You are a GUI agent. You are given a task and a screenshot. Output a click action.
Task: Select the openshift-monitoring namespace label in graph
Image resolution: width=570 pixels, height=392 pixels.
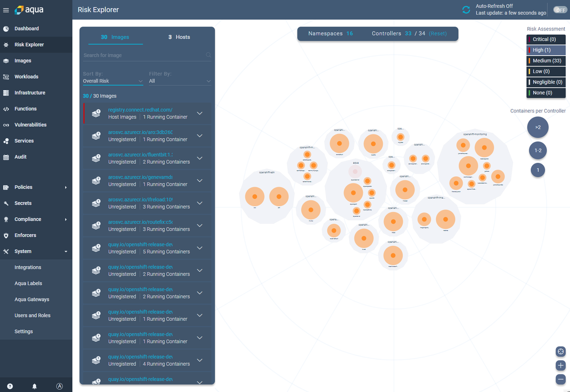point(474,134)
